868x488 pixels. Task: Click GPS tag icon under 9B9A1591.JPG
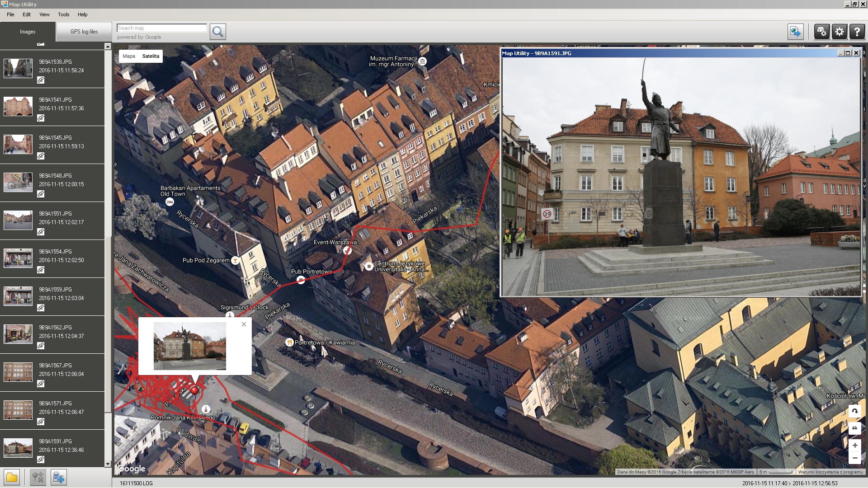click(x=41, y=460)
